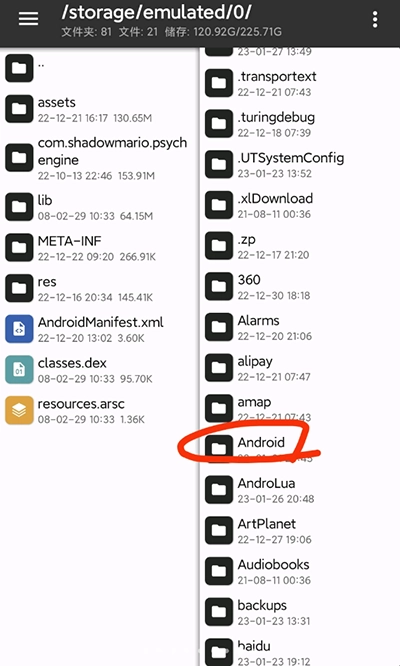
Task: Open the AndroLua folder
Action: point(299,490)
